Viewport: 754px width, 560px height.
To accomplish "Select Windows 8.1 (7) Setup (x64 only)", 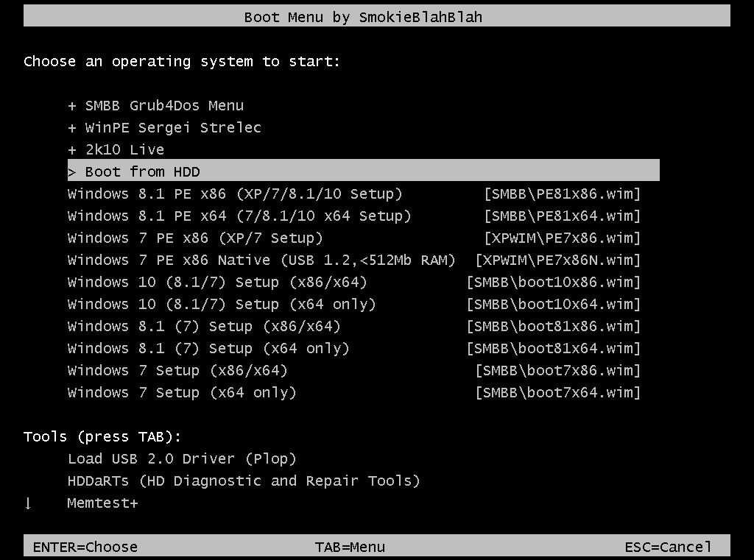I will pos(208,349).
